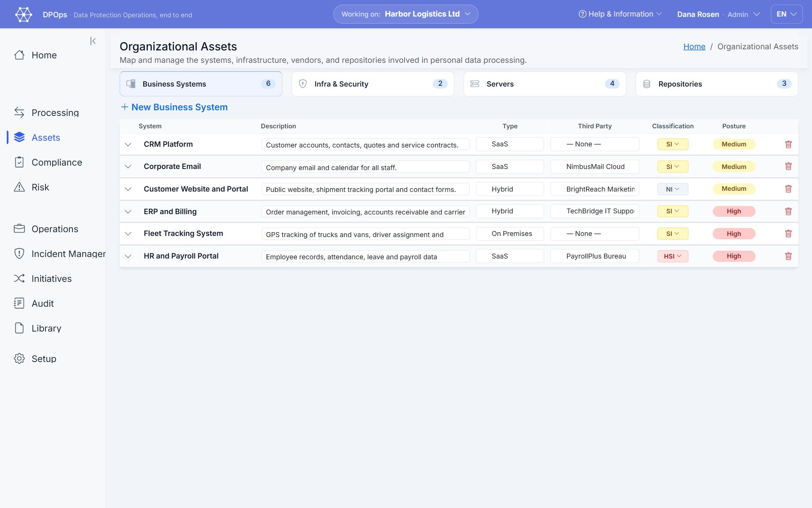The image size is (812, 508).
Task: Click the Type field showing On Premises
Action: (510, 234)
